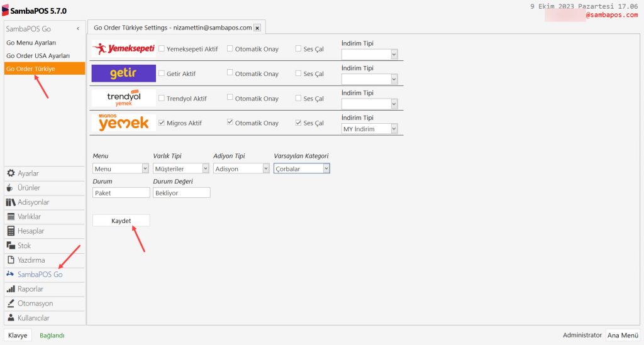Click the Ana Menü button
Screen dimensions: 644x345
point(623,336)
